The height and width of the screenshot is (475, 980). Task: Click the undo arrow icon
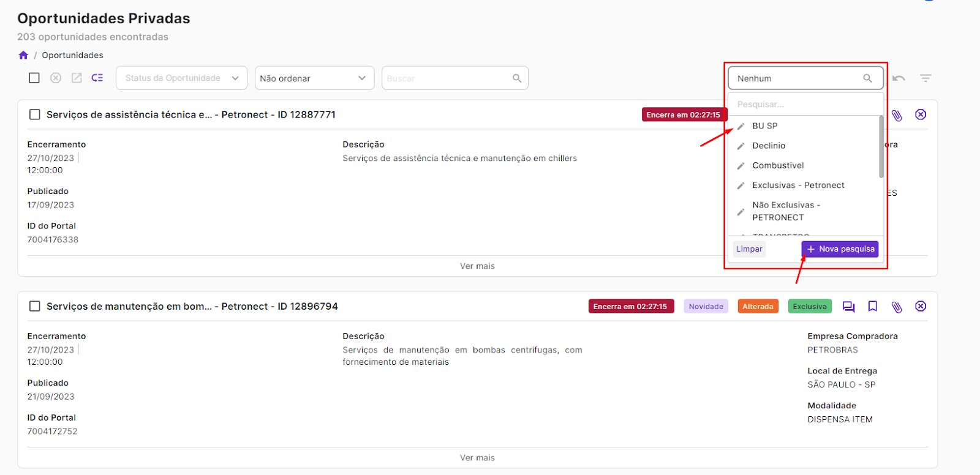[899, 78]
